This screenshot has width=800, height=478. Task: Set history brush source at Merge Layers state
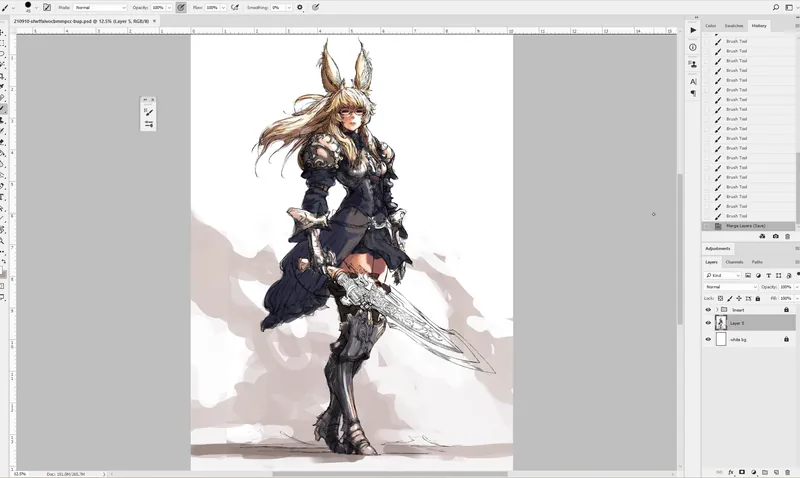tap(707, 226)
